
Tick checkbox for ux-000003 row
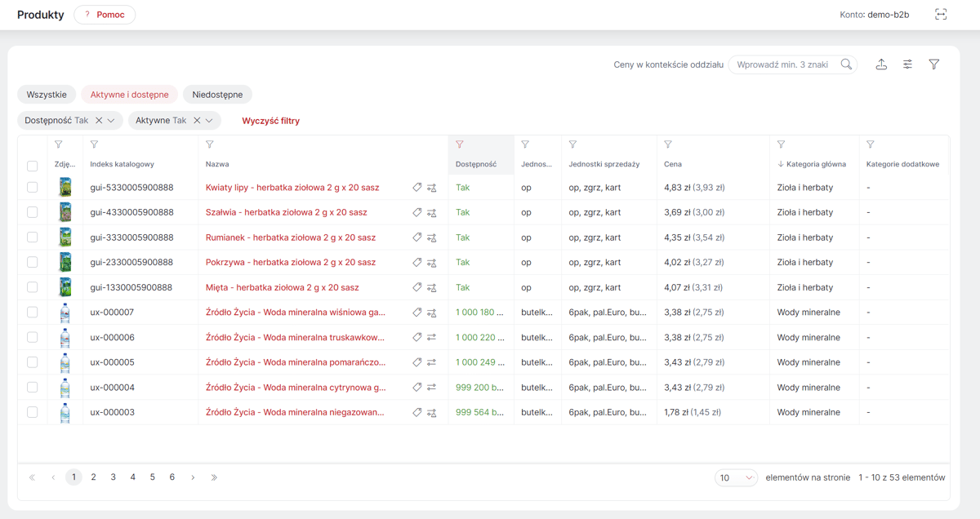(33, 412)
